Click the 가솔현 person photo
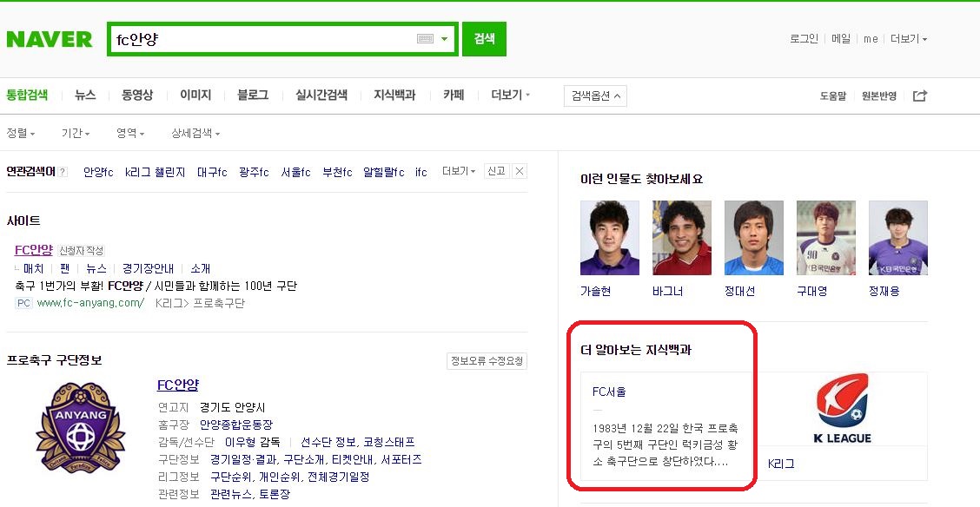The width and height of the screenshot is (980, 507). (610, 238)
